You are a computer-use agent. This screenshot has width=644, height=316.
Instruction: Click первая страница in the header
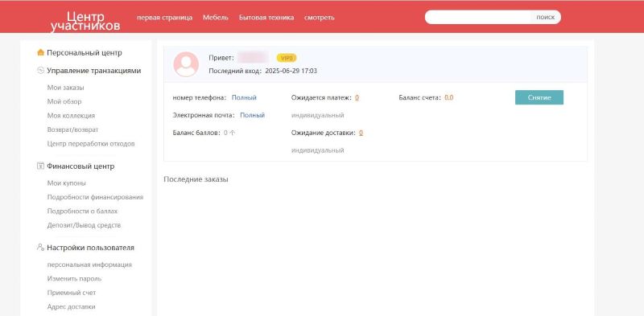click(165, 18)
